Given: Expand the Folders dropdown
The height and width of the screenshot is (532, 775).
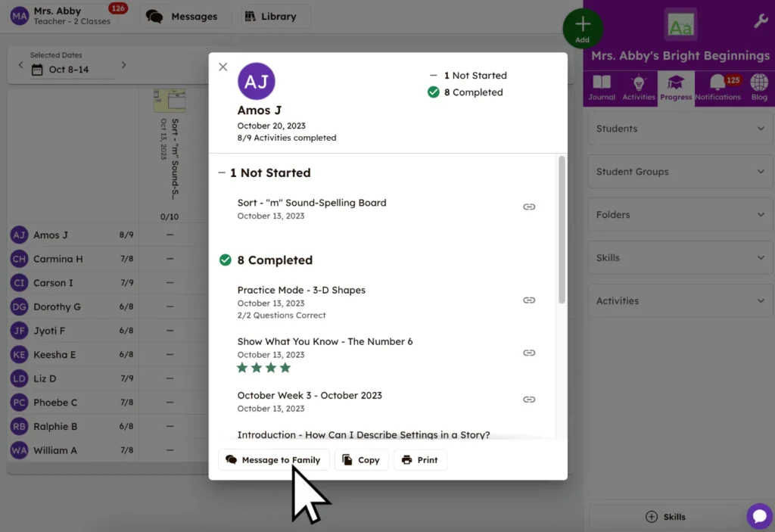Looking at the screenshot, I should (680, 215).
